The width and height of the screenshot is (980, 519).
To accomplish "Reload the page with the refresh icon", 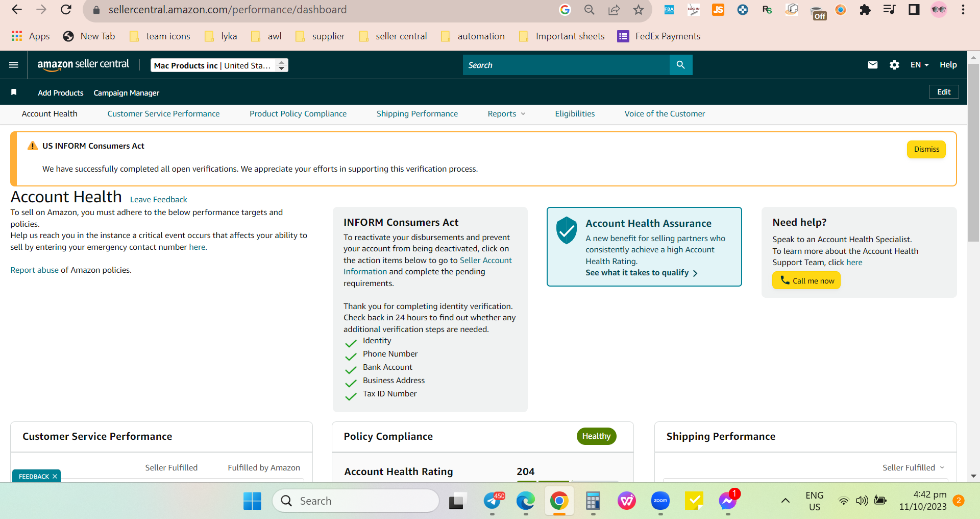I will [x=66, y=10].
